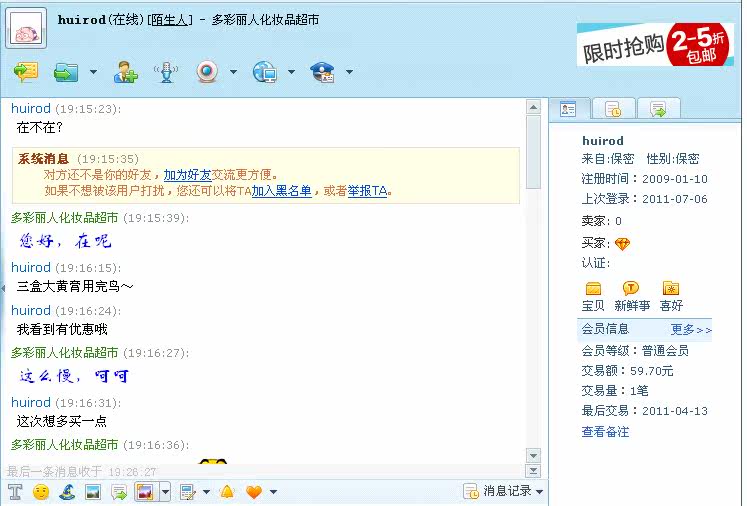
Task: Start voice chat with microphone icon
Action: (x=166, y=72)
